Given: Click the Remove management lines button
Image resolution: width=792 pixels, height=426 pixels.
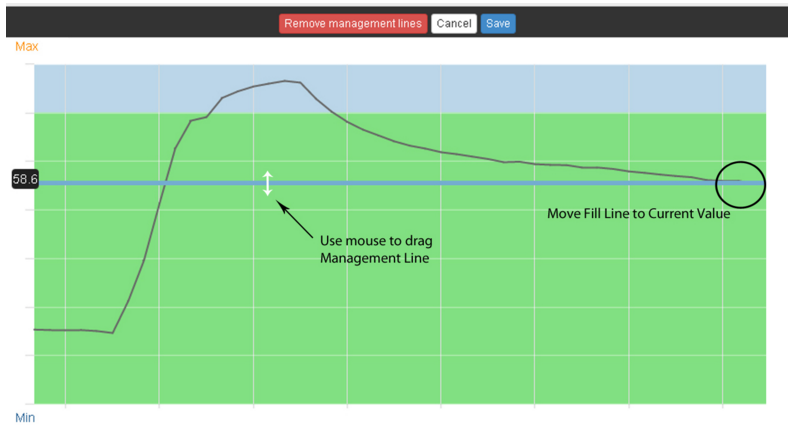Looking at the screenshot, I should pyautogui.click(x=354, y=23).
